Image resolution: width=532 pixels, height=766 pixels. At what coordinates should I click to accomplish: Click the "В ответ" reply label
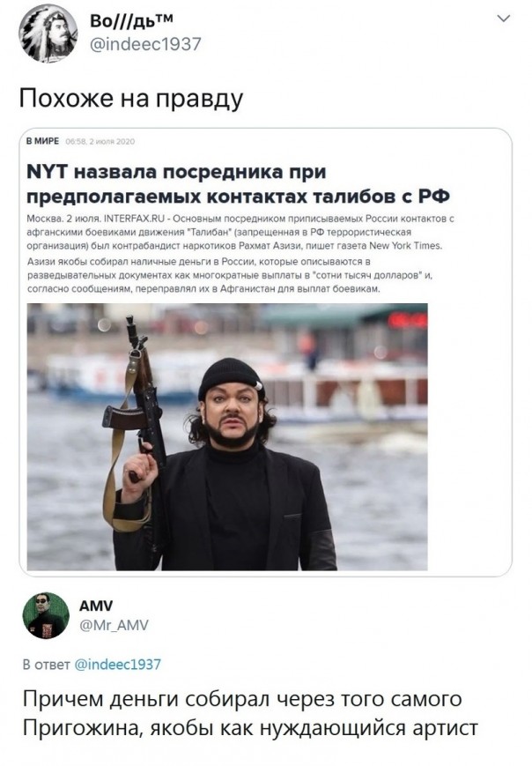pyautogui.click(x=47, y=665)
